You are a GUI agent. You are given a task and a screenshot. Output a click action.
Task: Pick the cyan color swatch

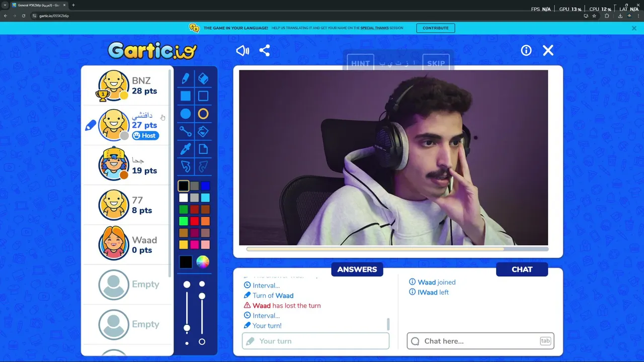tap(205, 198)
